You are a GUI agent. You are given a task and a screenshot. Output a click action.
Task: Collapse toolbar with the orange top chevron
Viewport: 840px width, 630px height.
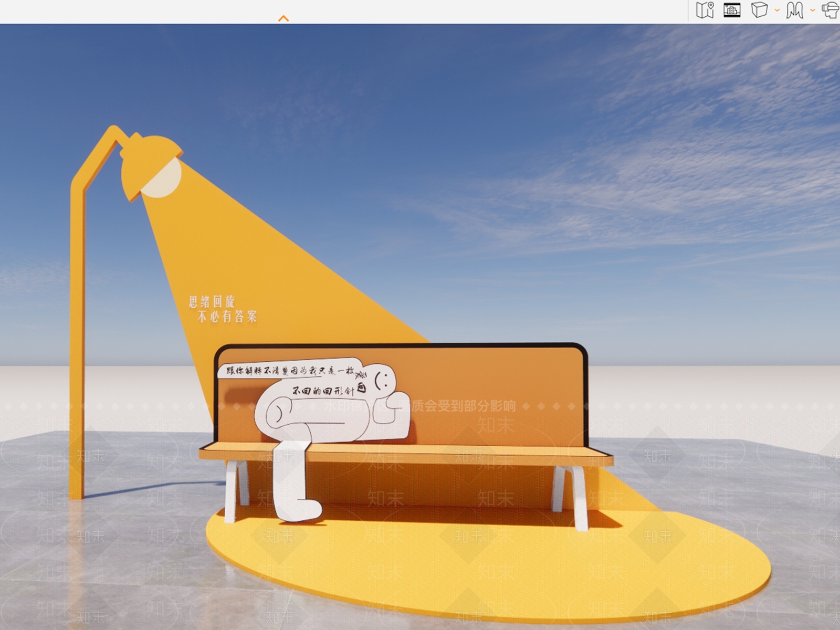click(x=283, y=18)
